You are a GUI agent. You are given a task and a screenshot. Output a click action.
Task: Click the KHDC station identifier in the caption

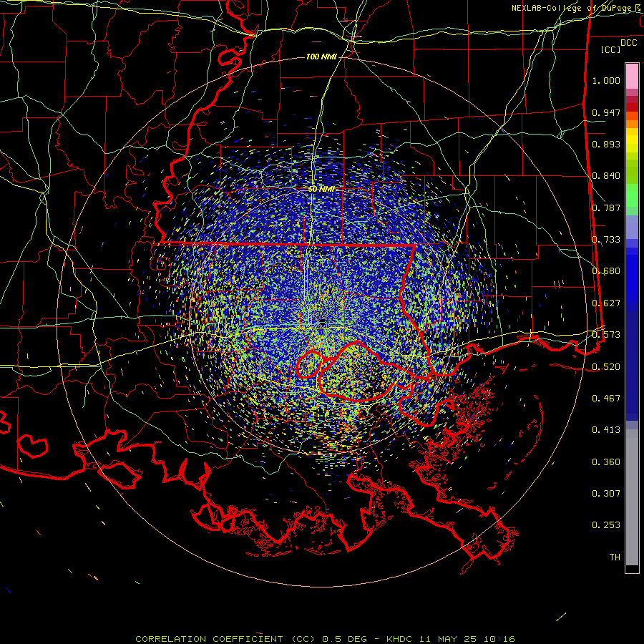401,639
